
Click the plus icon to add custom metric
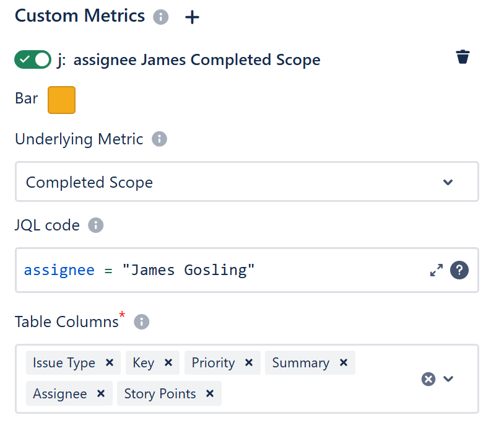[x=193, y=17]
